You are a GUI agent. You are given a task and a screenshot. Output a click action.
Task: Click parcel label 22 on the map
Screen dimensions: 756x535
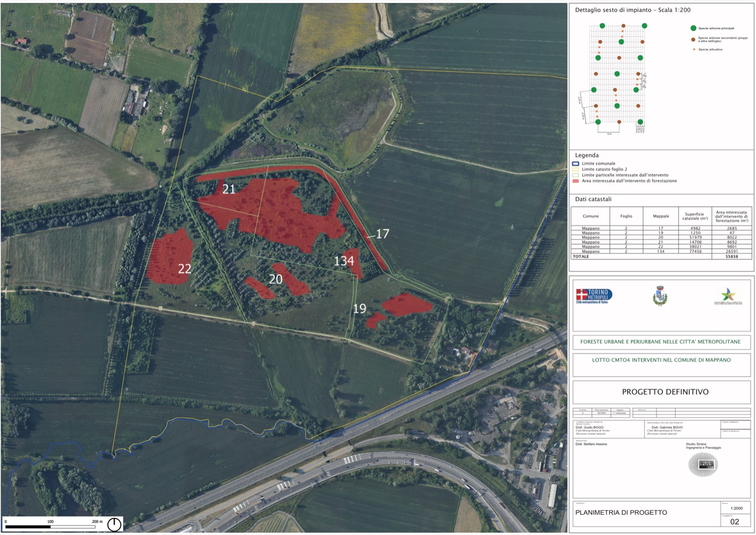click(185, 269)
